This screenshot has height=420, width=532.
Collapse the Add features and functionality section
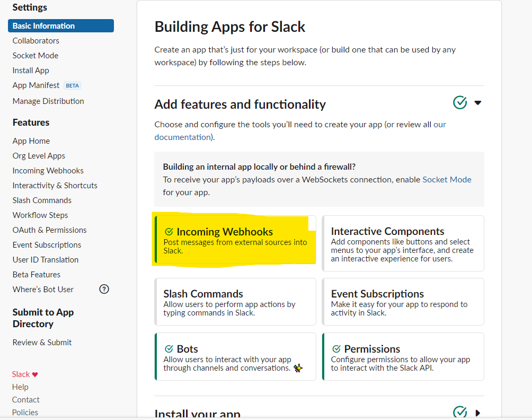[478, 102]
